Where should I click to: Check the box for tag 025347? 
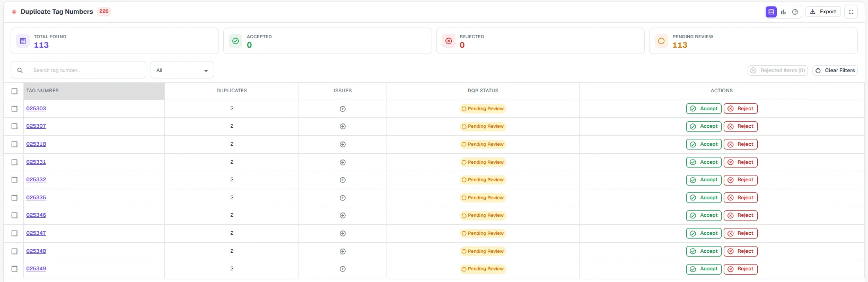tap(14, 233)
